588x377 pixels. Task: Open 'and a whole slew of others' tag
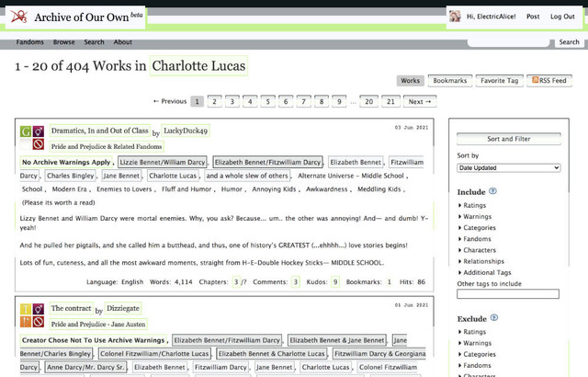[x=247, y=176]
